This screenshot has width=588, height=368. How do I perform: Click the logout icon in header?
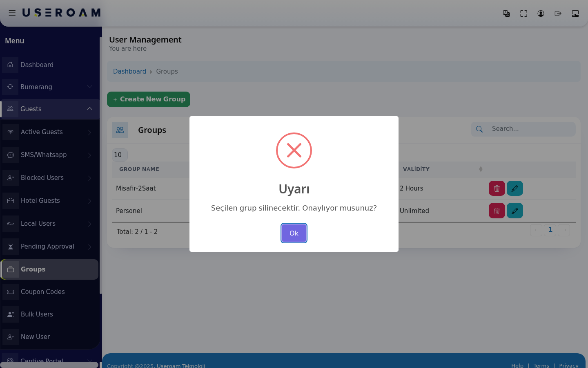pos(558,13)
